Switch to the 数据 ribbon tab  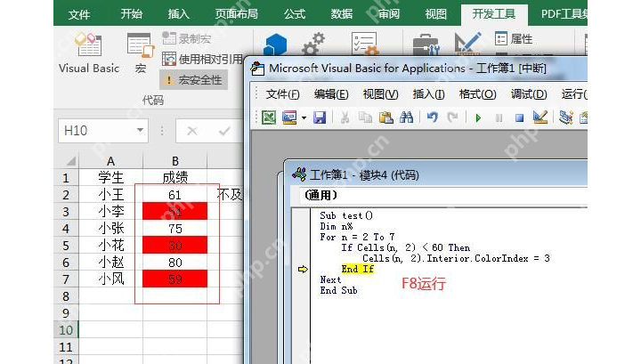pos(342,14)
